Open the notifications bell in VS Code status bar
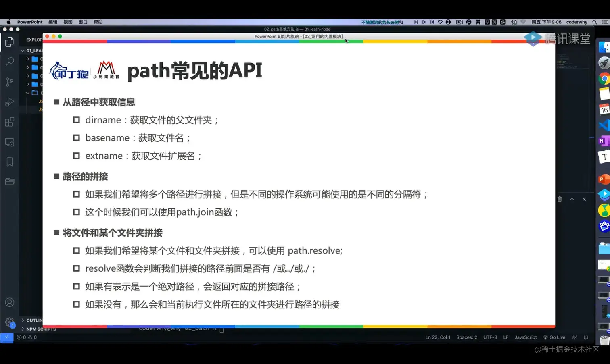610x364 pixels. pyautogui.click(x=586, y=337)
